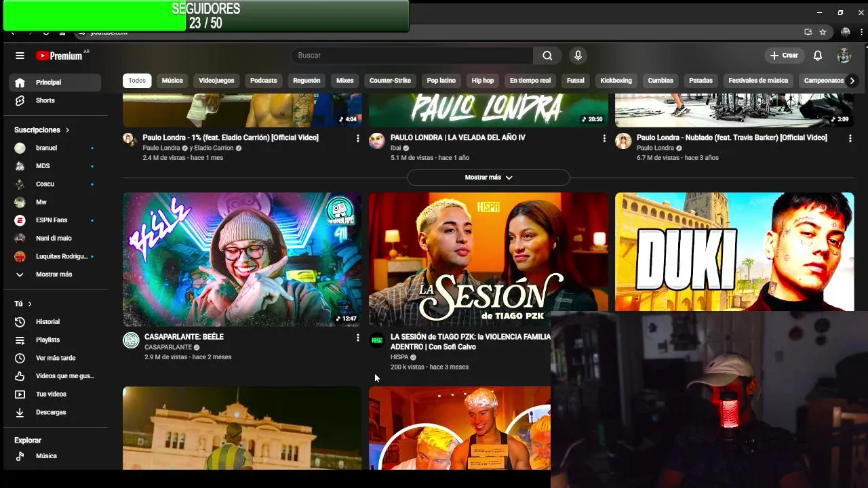Open Luquitas Rodriguez subscription channel
868x488 pixels.
pos(55,256)
